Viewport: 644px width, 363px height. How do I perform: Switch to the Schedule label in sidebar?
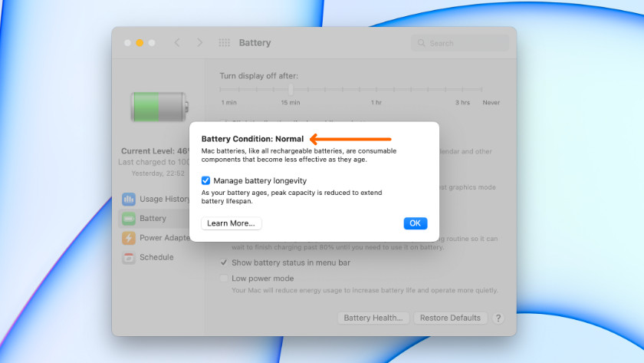pos(156,257)
